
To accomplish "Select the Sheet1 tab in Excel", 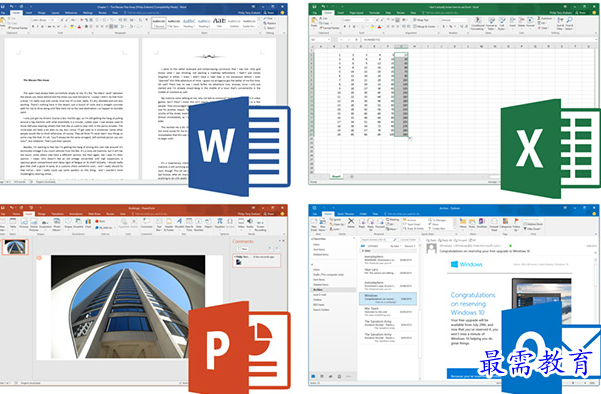I will coord(336,177).
